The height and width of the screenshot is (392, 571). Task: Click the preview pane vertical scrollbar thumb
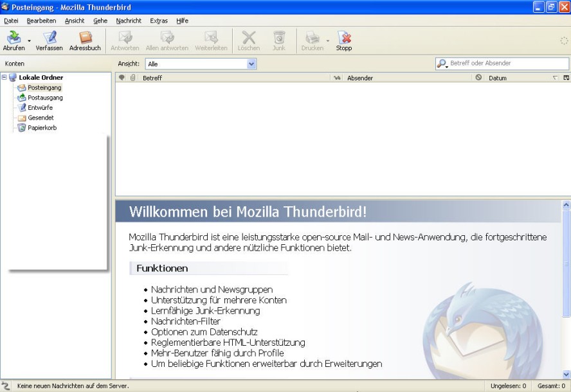click(x=566, y=263)
